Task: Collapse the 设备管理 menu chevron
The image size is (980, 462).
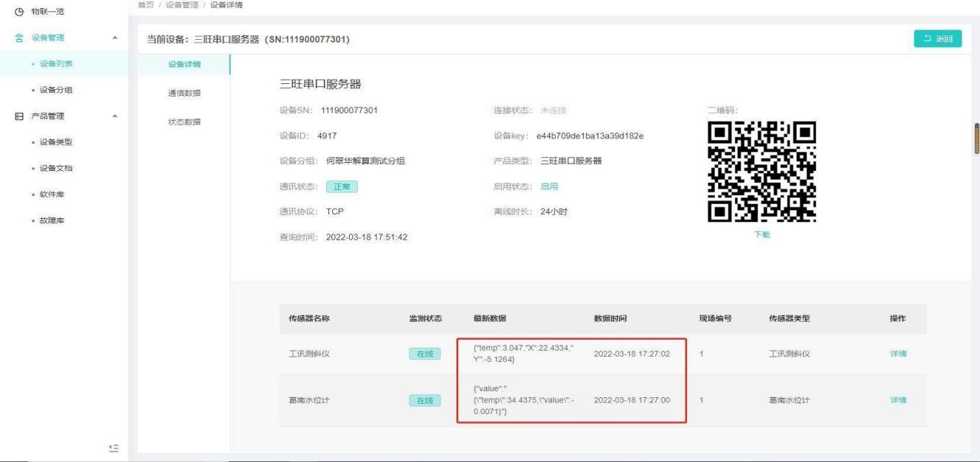Action: click(x=113, y=38)
